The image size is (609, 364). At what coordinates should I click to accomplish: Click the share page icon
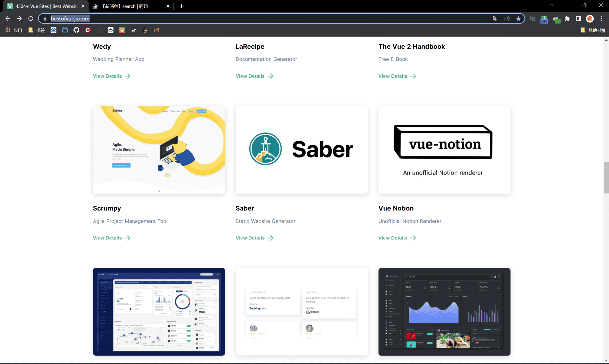click(507, 19)
